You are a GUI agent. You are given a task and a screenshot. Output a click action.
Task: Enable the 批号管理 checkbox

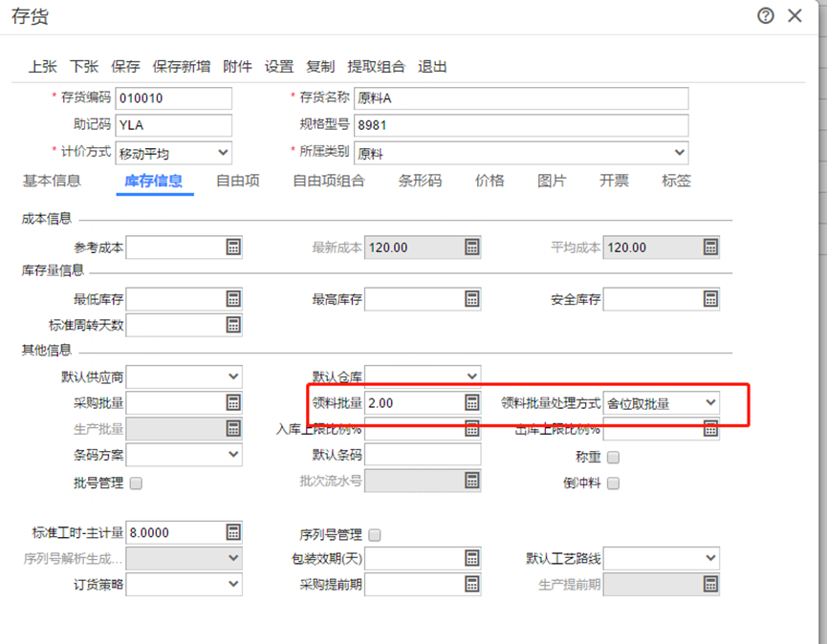(x=136, y=483)
